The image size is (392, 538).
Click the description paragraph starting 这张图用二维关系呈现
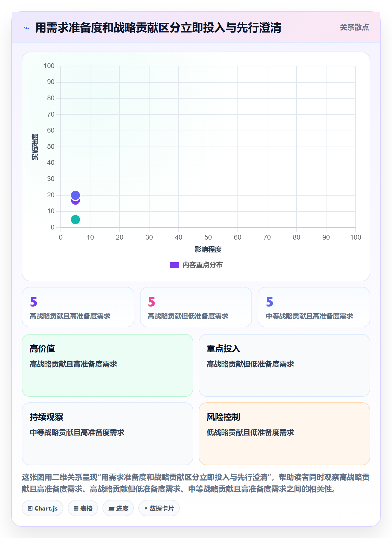[196, 483]
